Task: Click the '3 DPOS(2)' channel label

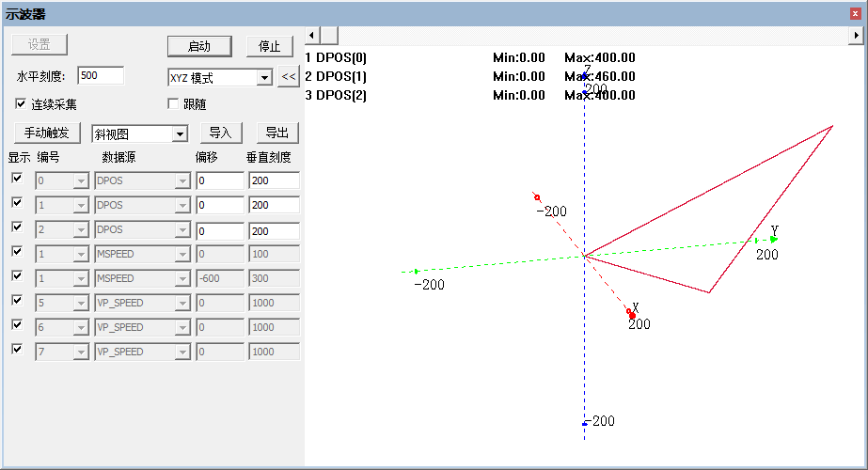Action: point(336,95)
